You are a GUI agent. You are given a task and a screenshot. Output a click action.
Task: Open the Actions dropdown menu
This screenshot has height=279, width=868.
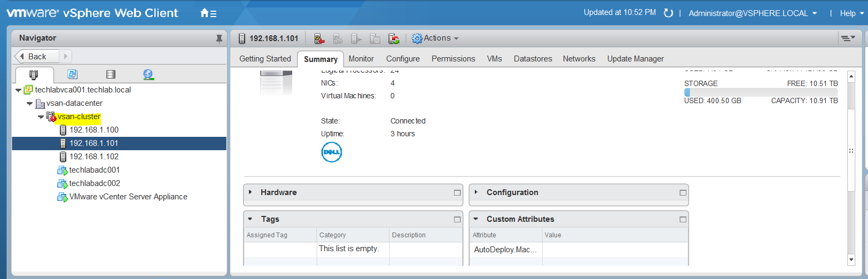click(441, 38)
